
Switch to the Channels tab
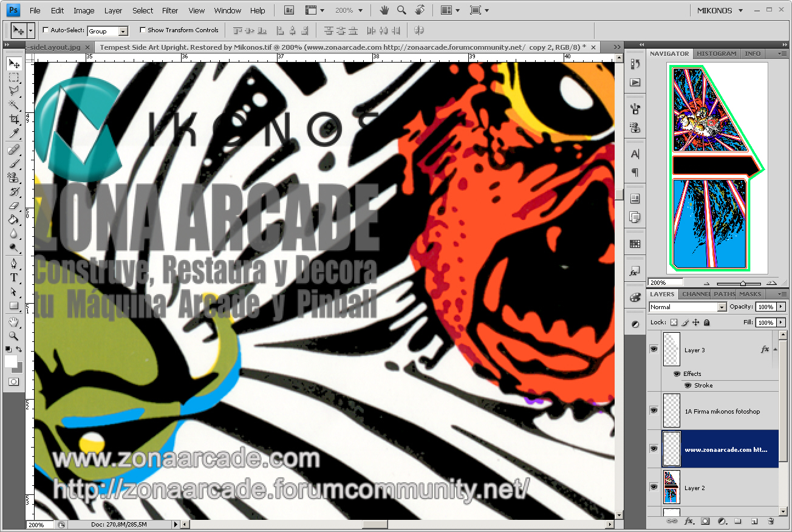click(x=695, y=294)
